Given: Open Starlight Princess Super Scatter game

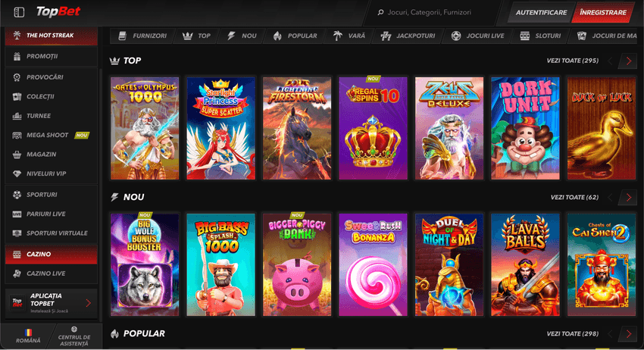Looking at the screenshot, I should coord(221,128).
